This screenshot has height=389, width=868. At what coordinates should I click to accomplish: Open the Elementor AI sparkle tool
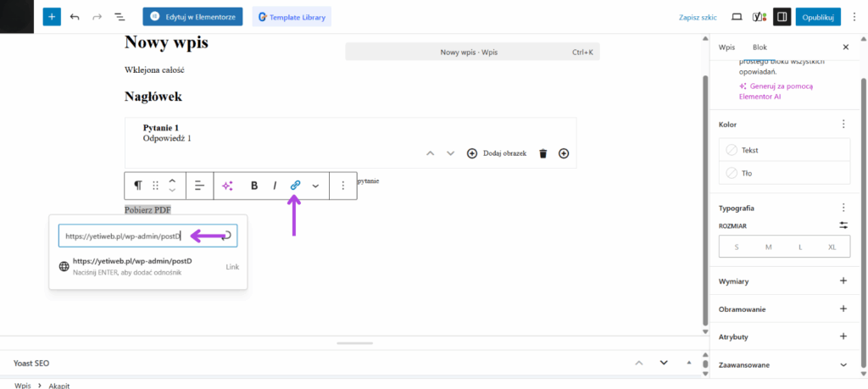coord(227,186)
